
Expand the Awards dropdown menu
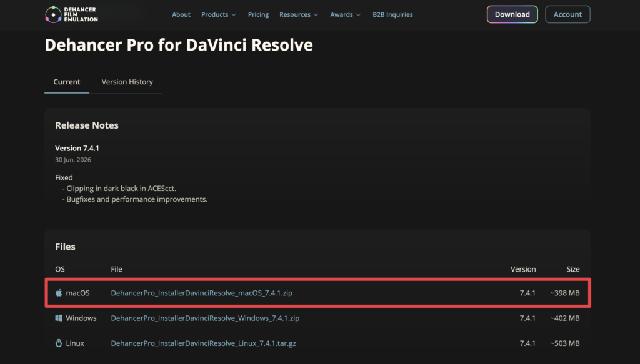[x=345, y=15]
